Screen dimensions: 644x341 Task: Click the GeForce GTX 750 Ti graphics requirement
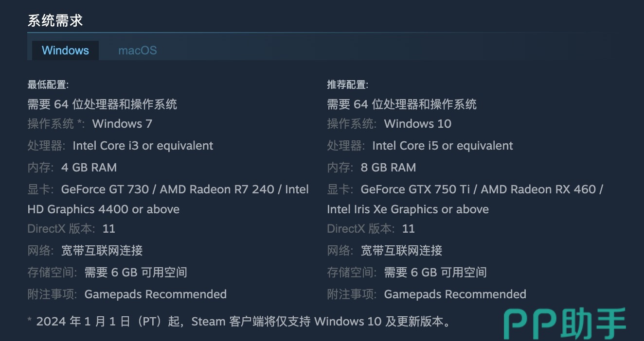(415, 189)
